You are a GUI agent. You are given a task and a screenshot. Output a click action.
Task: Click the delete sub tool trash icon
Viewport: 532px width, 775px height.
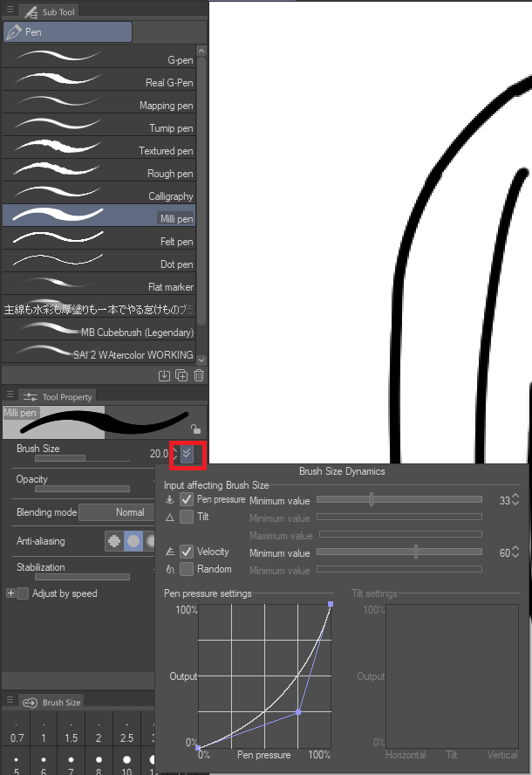point(199,375)
